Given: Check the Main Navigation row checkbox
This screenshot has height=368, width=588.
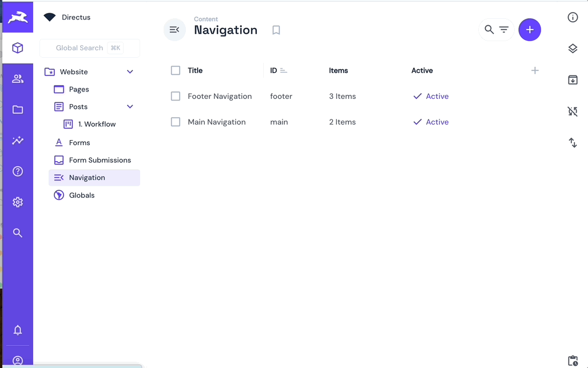Looking at the screenshot, I should (x=176, y=122).
